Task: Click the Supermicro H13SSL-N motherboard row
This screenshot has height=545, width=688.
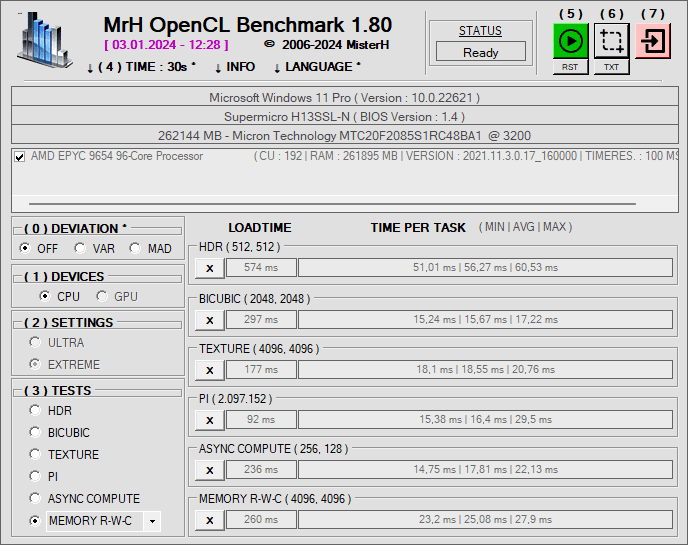Action: pos(344,117)
